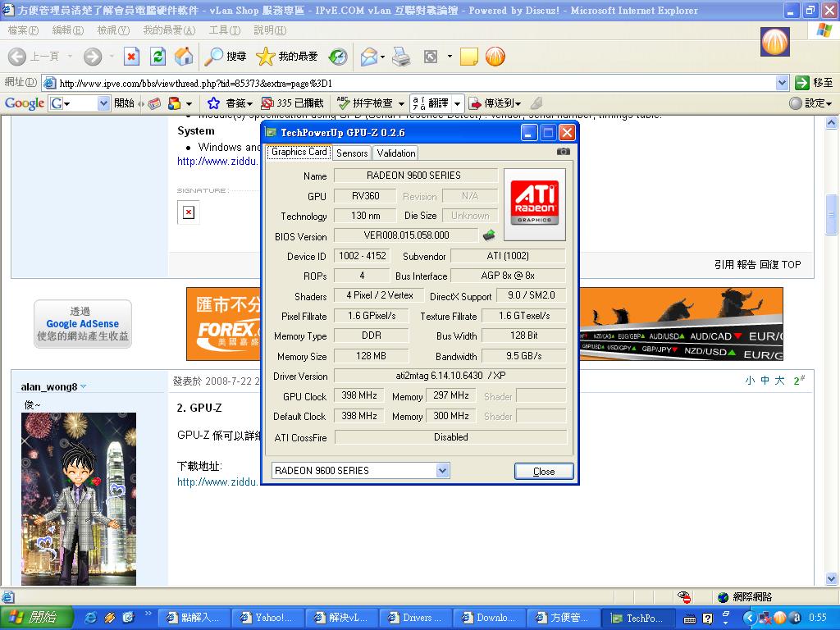Switch to the Sensors tab
Image resolution: width=840 pixels, height=630 pixels.
pos(352,153)
